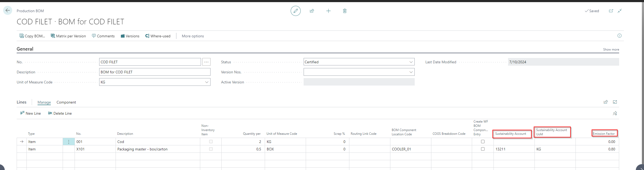Switch to the Component tab

66,102
